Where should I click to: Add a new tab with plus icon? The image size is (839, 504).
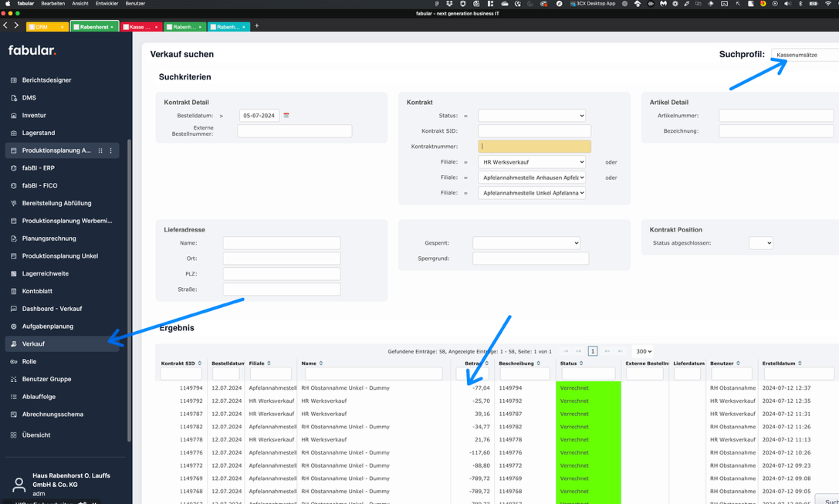pyautogui.click(x=257, y=26)
